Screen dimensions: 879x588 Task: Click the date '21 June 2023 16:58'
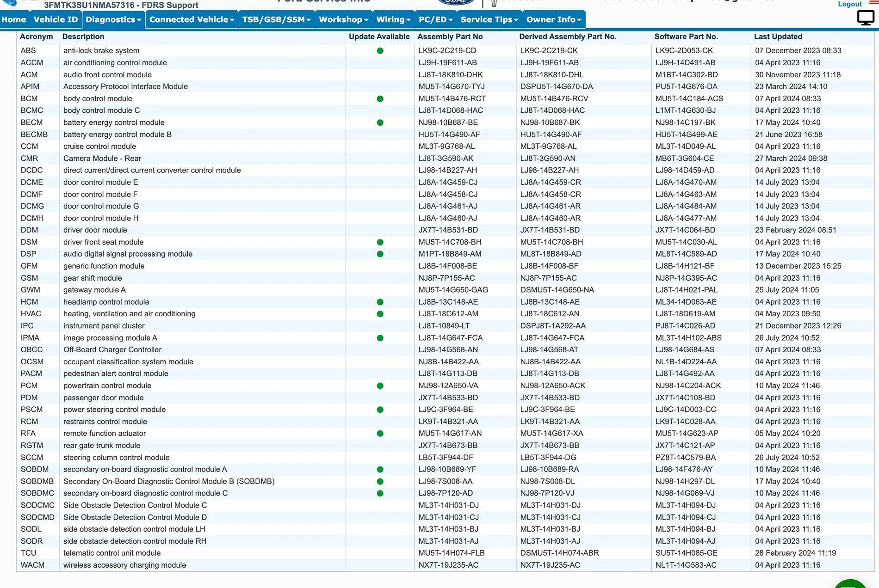click(789, 135)
